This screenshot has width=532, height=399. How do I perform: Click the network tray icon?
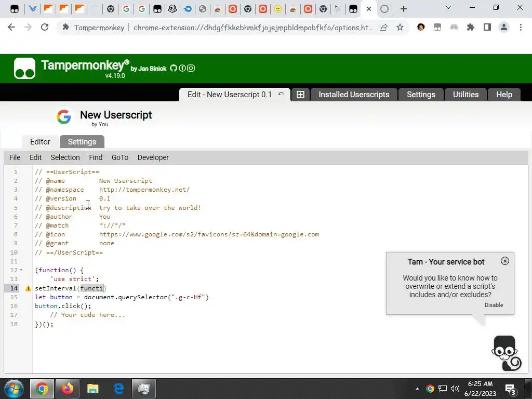click(x=443, y=389)
